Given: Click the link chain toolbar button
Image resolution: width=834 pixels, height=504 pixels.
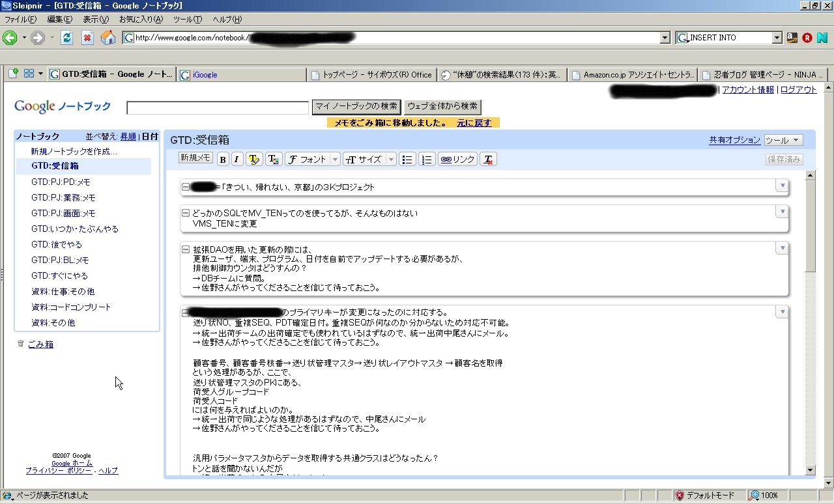Looking at the screenshot, I should [x=458, y=160].
